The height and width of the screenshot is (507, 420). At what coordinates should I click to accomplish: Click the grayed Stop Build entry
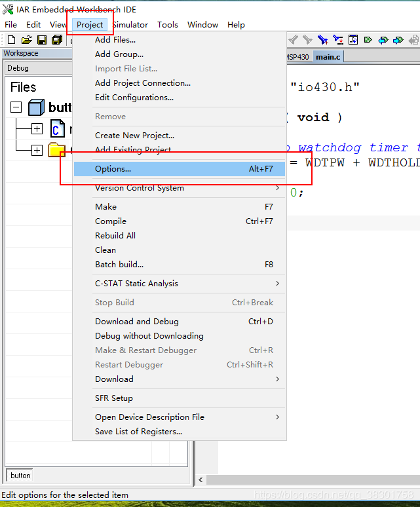[x=180, y=303]
